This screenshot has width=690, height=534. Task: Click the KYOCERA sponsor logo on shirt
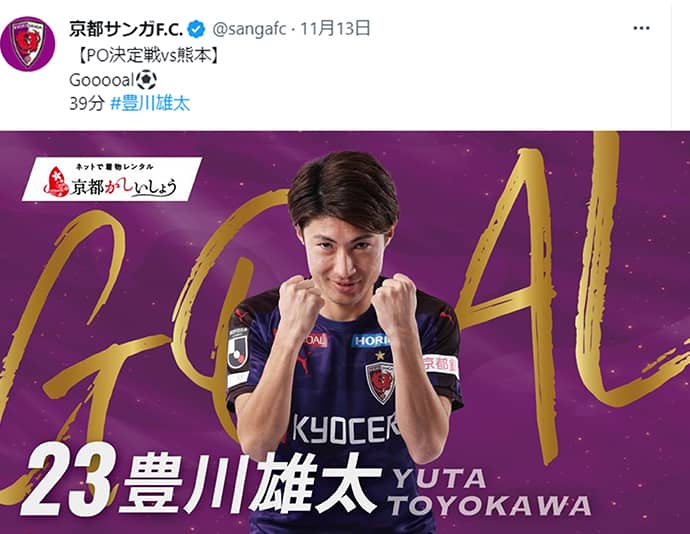(346, 430)
